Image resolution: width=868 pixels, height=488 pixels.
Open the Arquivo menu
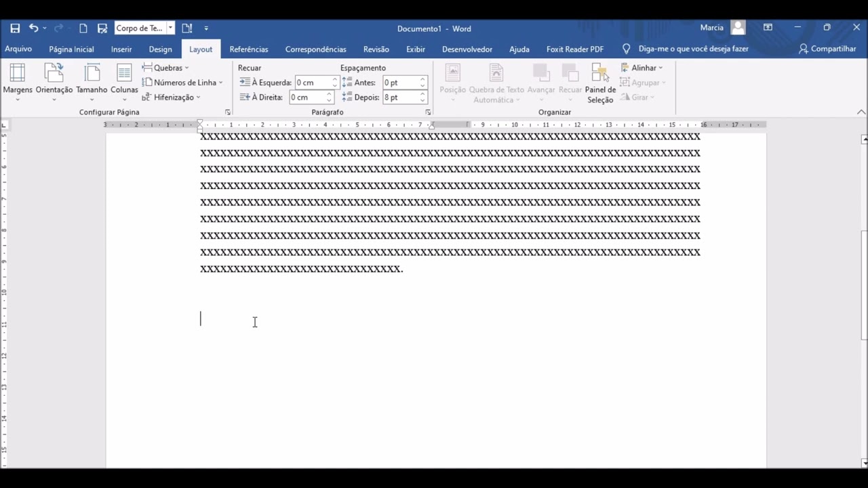pyautogui.click(x=18, y=49)
